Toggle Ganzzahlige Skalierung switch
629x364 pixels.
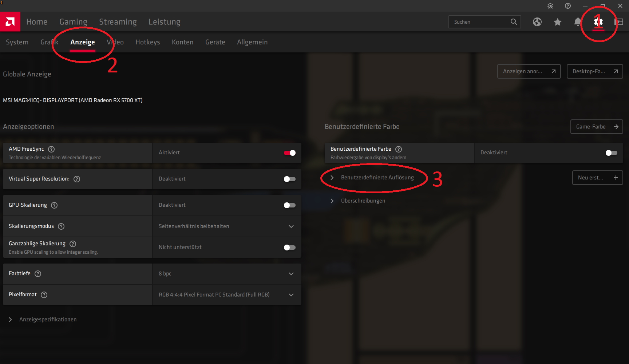tap(290, 248)
